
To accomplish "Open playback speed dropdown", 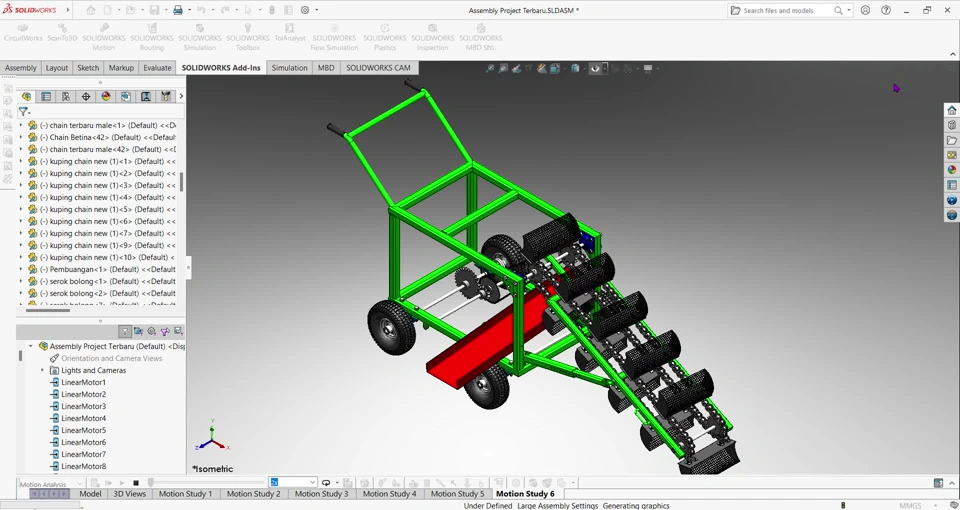I will [x=312, y=482].
